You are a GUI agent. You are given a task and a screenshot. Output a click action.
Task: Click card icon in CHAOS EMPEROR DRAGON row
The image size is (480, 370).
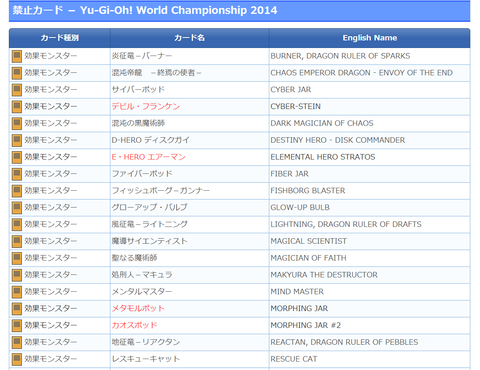click(x=17, y=73)
